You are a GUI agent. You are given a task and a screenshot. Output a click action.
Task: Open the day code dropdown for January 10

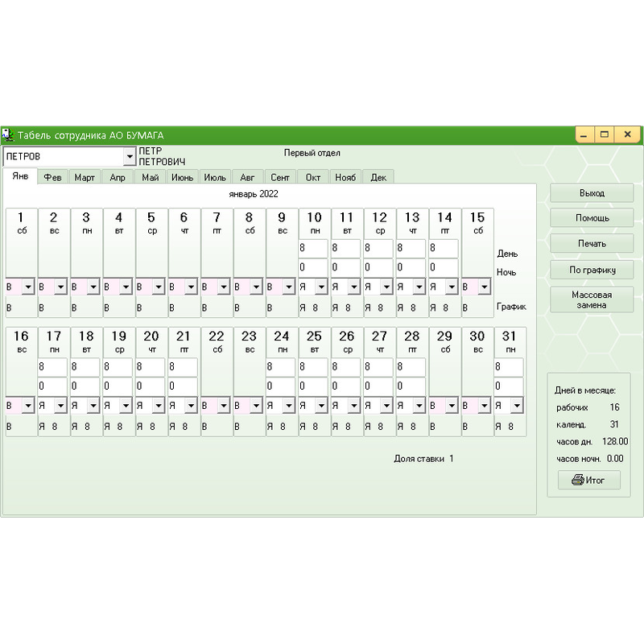point(321,287)
